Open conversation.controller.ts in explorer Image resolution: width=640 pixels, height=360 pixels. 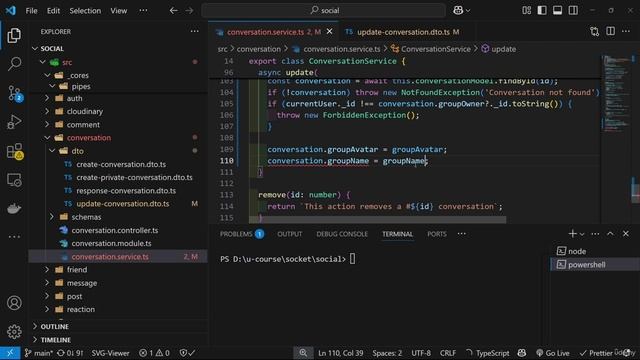pos(115,231)
